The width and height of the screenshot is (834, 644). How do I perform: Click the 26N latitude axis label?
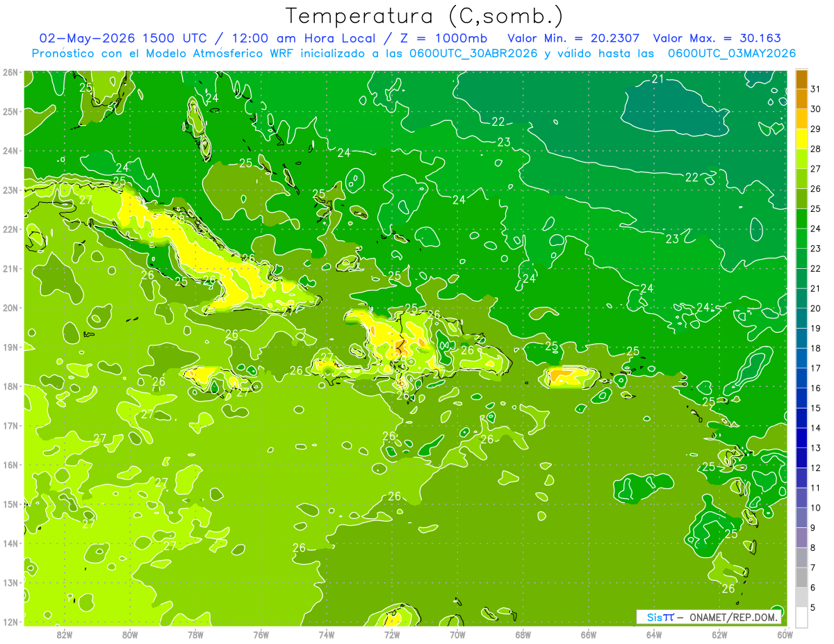pyautogui.click(x=10, y=72)
